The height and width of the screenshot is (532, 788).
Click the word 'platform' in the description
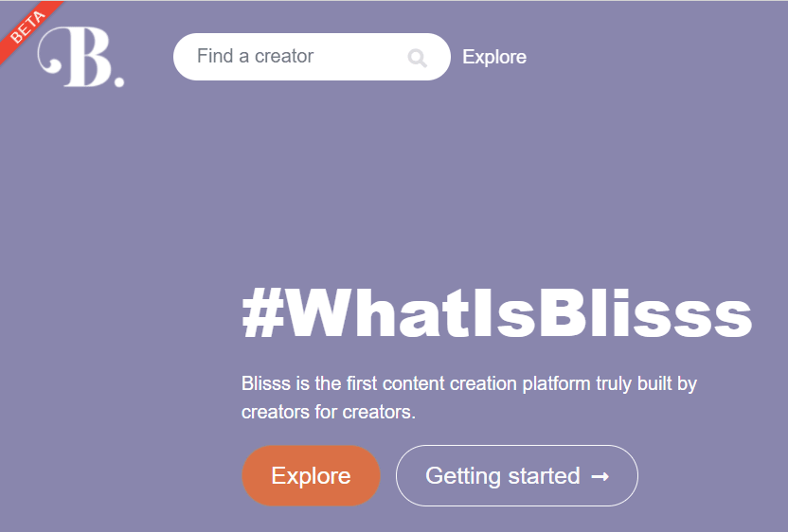tap(553, 384)
